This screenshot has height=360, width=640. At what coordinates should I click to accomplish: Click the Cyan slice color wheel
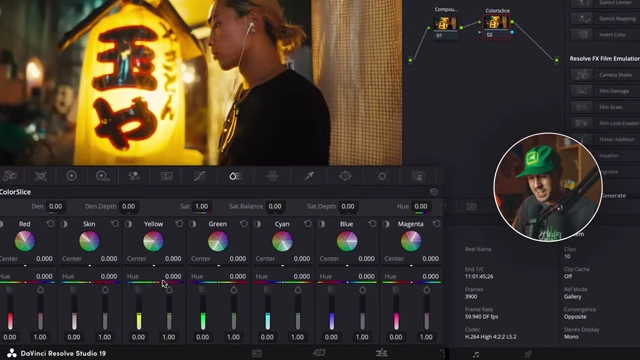coord(282,241)
